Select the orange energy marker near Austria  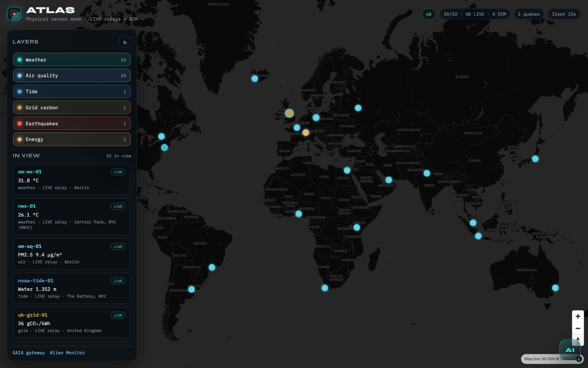[306, 132]
